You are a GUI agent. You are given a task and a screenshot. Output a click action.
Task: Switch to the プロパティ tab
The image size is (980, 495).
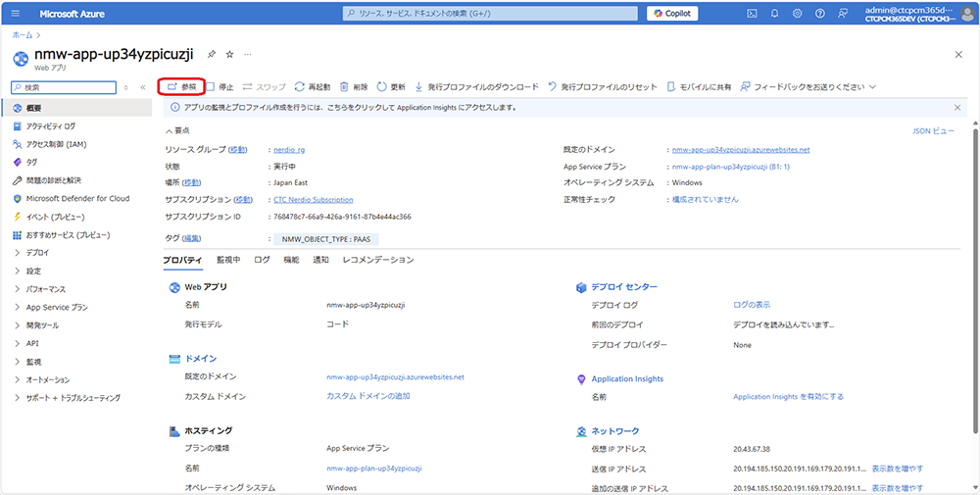(x=182, y=260)
